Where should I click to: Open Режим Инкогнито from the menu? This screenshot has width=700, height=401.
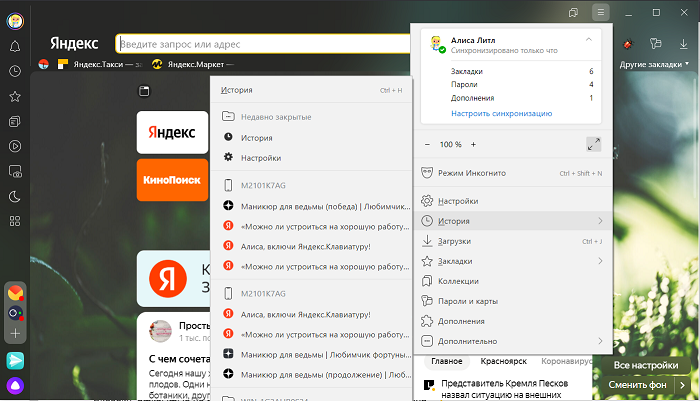[512, 173]
